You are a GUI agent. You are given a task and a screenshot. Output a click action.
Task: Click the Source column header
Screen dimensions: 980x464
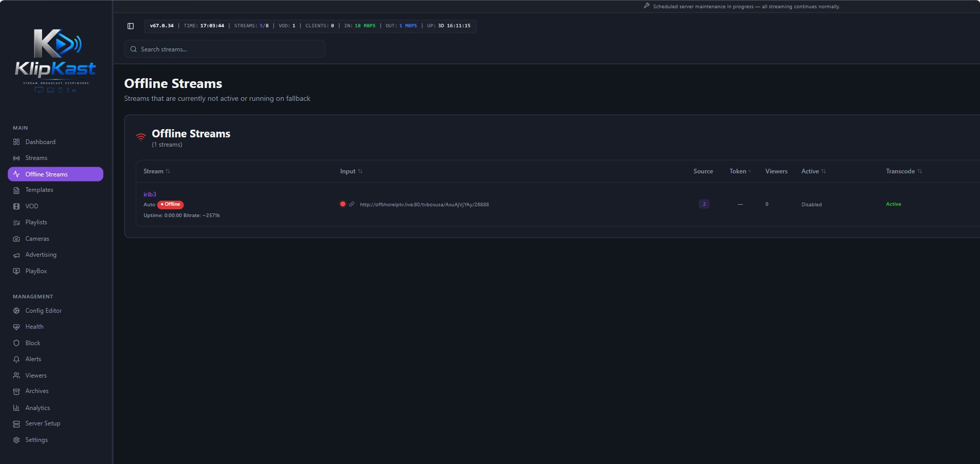point(703,171)
